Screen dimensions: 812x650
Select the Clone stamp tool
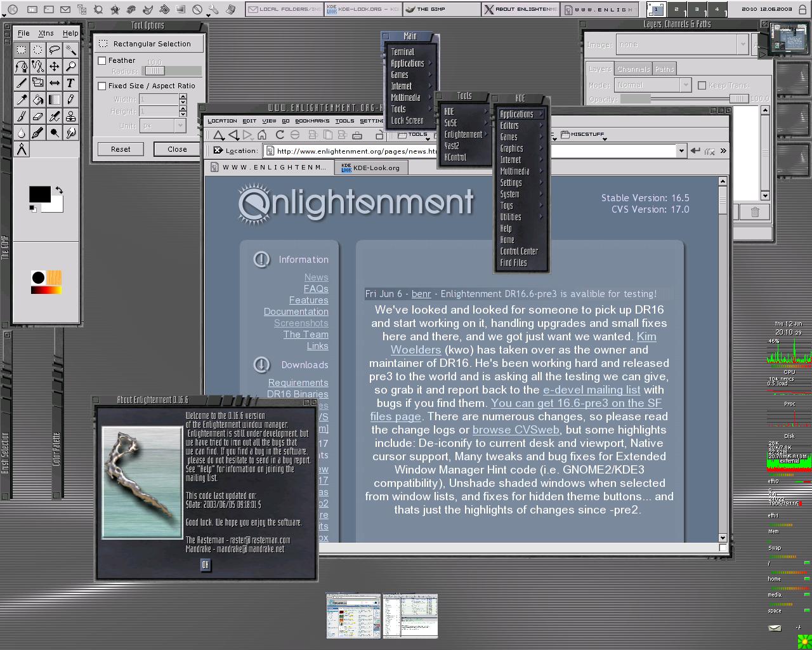coord(71,116)
